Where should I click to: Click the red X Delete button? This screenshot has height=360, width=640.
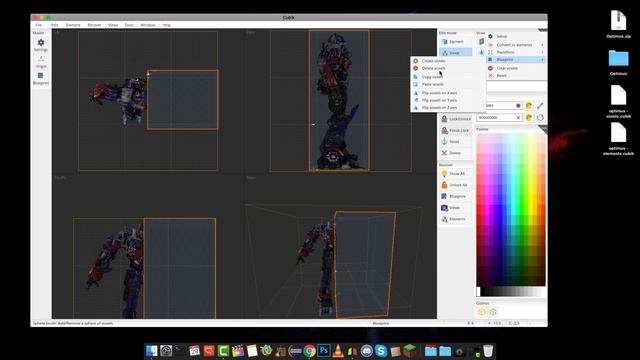456,153
